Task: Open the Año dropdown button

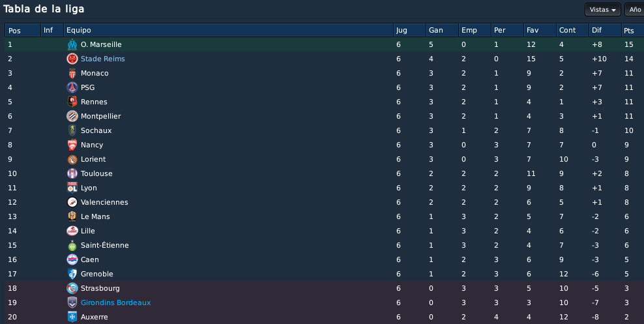Action: tap(635, 9)
